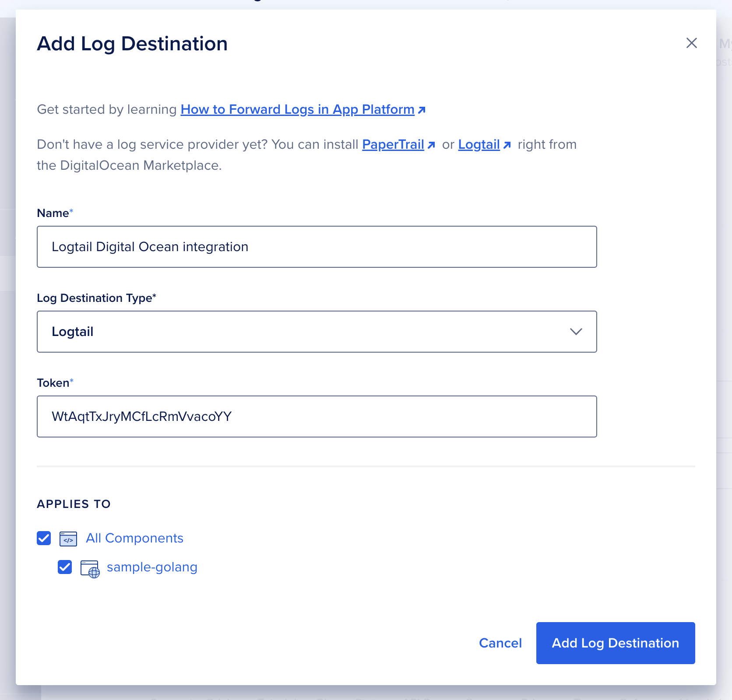Screen dimensions: 732x700
Task: Click the external arrow icon after PaperTrail
Action: [431, 145]
